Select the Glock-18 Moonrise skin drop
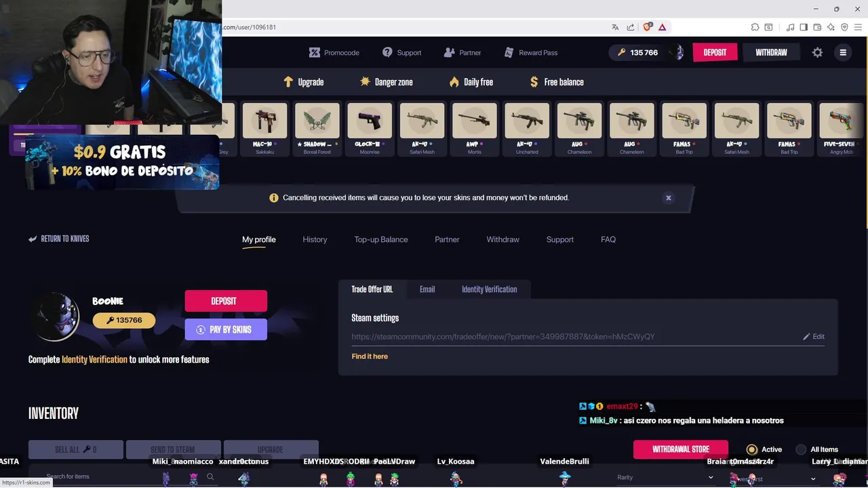868x488 pixels. (370, 129)
